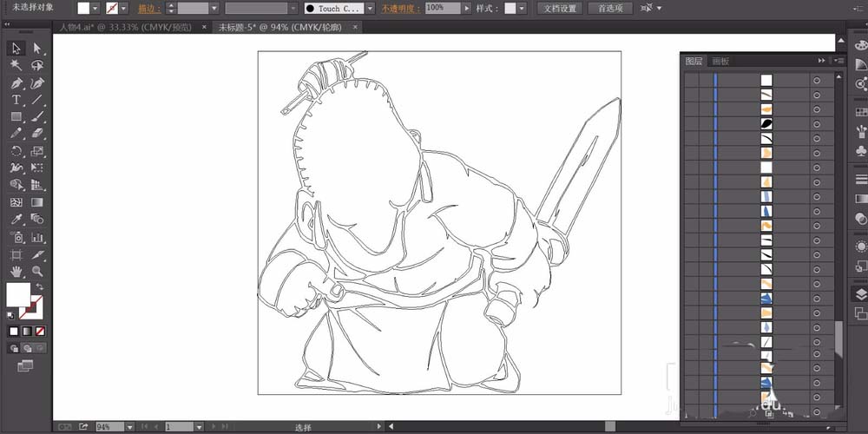Change Screen Mode at toolbox bottom
Image resolution: width=868 pixels, height=434 pixels.
coord(25,365)
